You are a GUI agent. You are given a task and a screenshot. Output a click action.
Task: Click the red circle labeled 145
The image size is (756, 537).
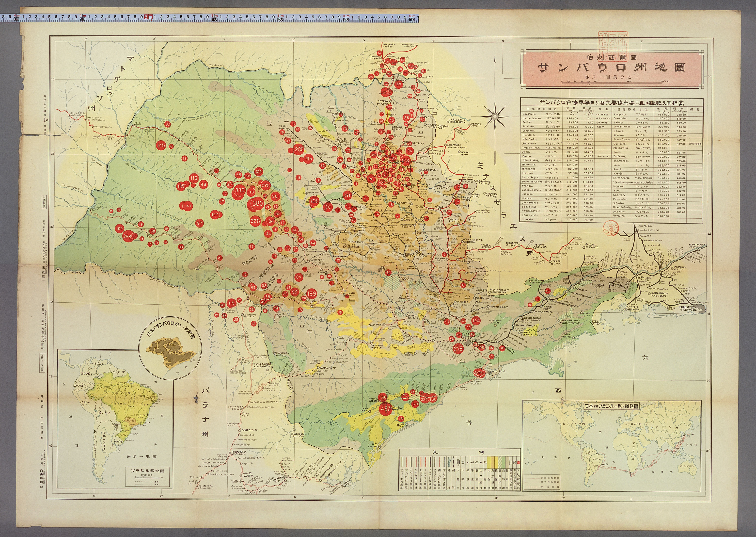pos(161,146)
